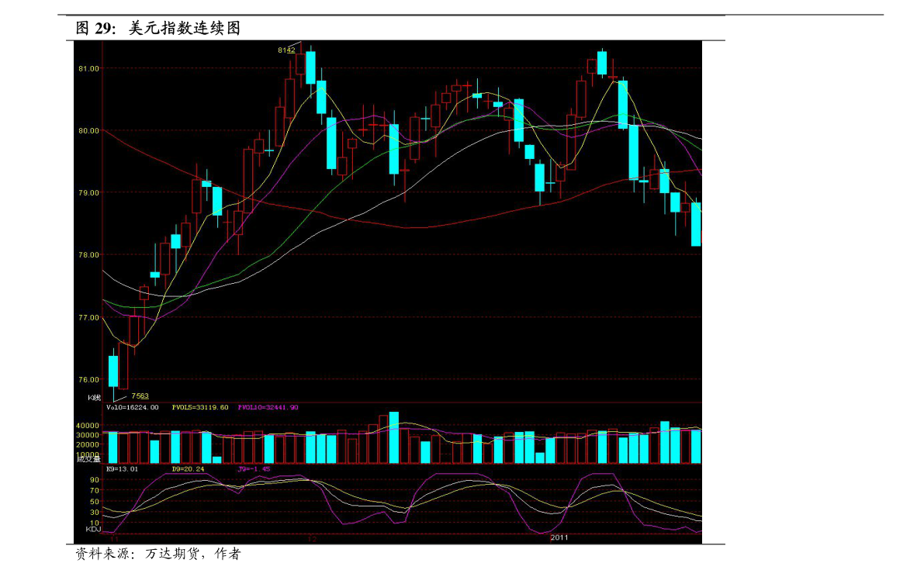
Task: Click the 11 month marker on timeline
Action: pyautogui.click(x=113, y=538)
